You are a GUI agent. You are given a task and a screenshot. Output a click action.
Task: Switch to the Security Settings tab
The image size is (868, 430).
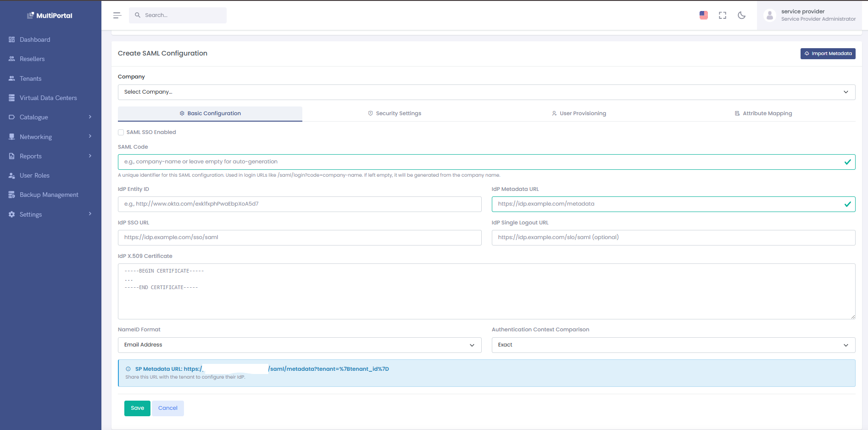pos(395,113)
